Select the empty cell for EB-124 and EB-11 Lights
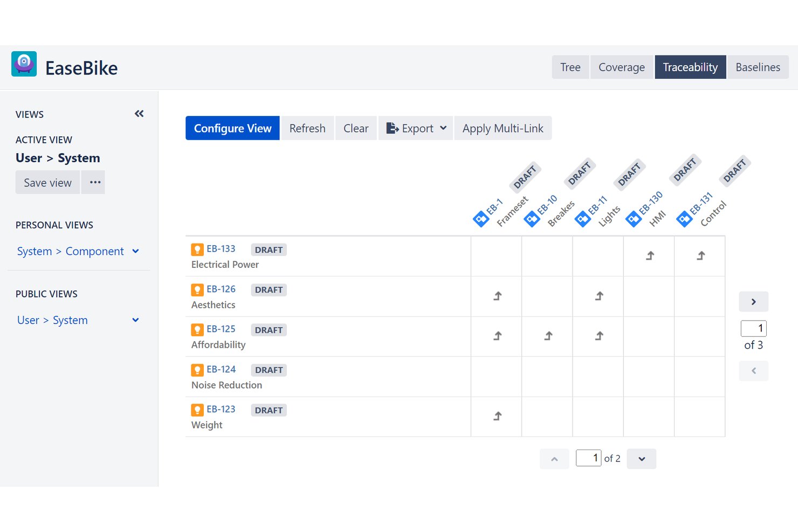Viewport: 798px width, 532px height. (x=598, y=377)
